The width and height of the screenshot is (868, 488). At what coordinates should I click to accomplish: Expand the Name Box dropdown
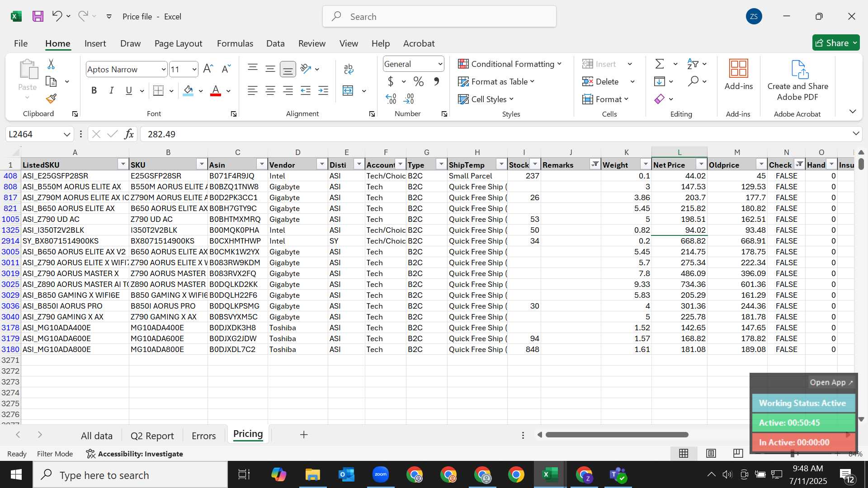(x=66, y=134)
